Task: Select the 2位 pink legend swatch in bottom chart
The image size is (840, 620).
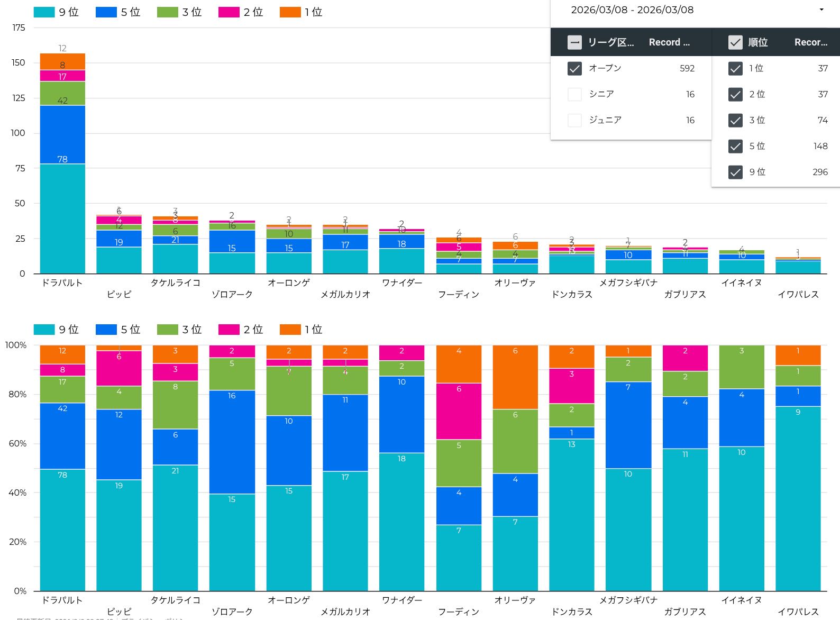Action: (229, 330)
